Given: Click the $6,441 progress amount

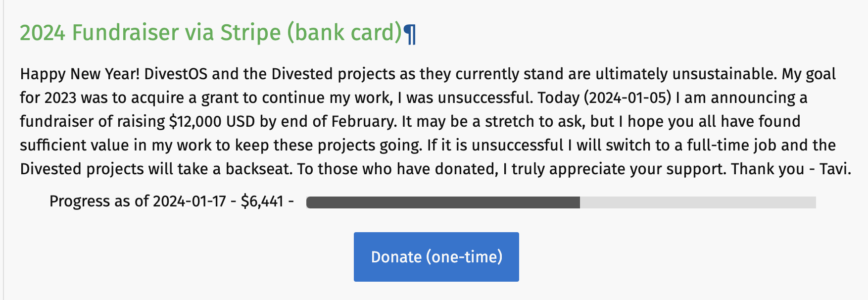Looking at the screenshot, I should point(262,201).
